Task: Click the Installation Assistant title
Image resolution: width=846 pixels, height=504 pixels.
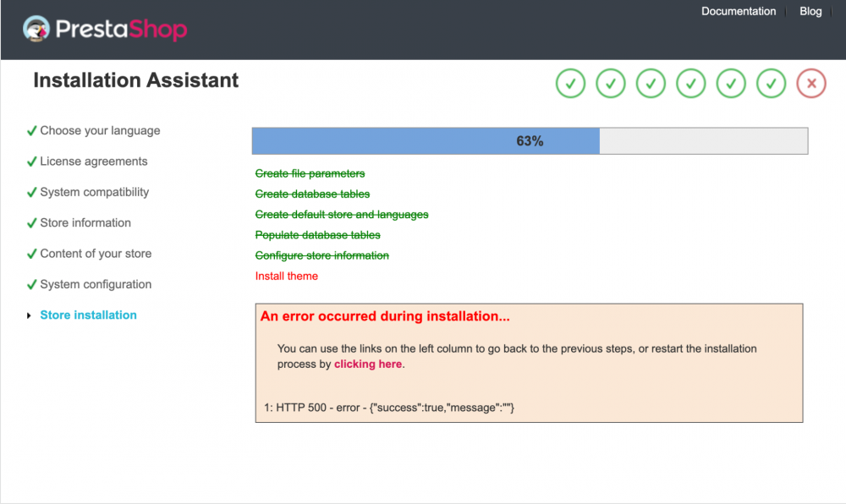Action: click(x=136, y=80)
